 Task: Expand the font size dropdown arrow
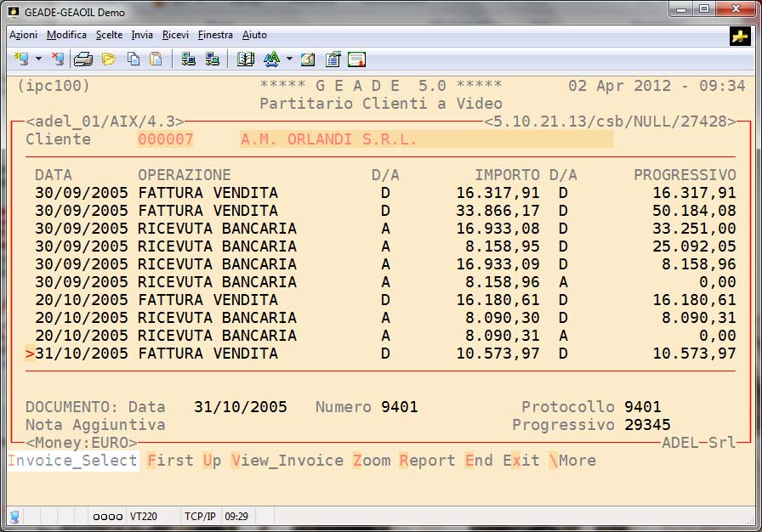point(289,59)
